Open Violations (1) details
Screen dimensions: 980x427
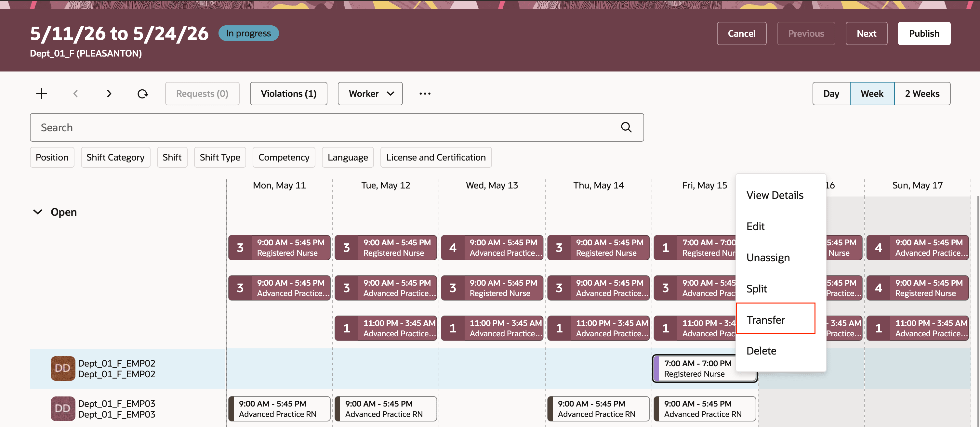(288, 94)
